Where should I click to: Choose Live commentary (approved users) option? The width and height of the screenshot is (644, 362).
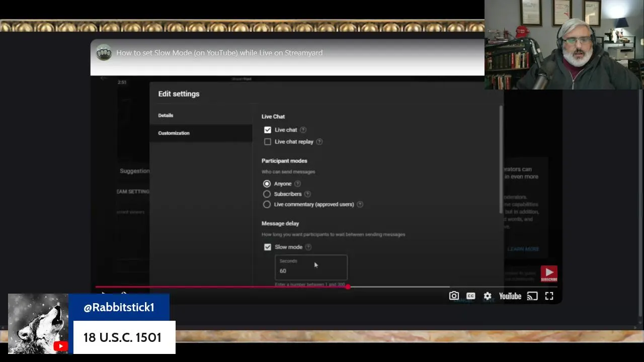coord(267,204)
